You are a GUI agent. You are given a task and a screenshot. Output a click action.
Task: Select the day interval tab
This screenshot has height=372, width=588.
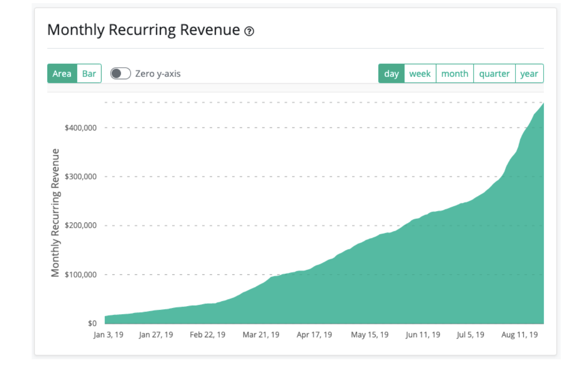[x=391, y=73]
